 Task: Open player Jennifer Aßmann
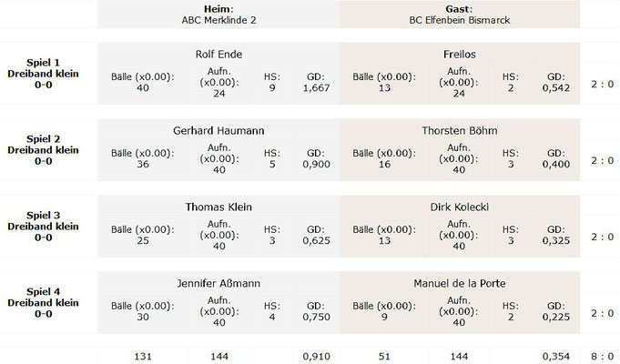tap(219, 283)
